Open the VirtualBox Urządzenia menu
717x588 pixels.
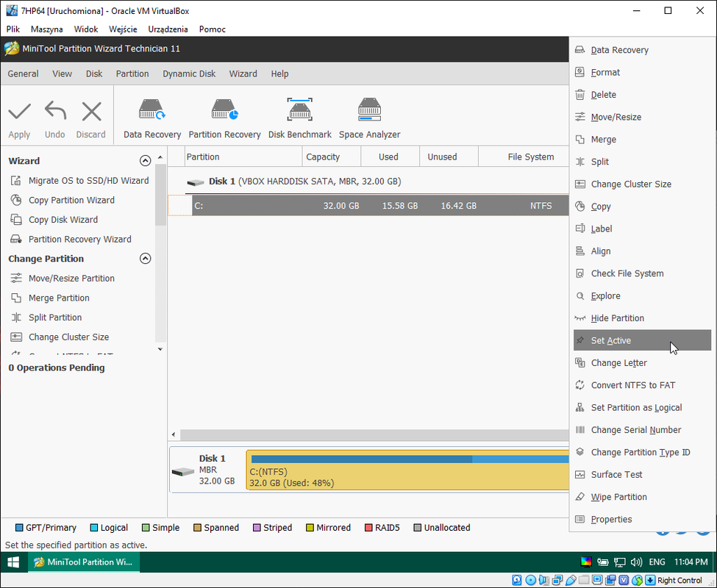click(x=168, y=29)
